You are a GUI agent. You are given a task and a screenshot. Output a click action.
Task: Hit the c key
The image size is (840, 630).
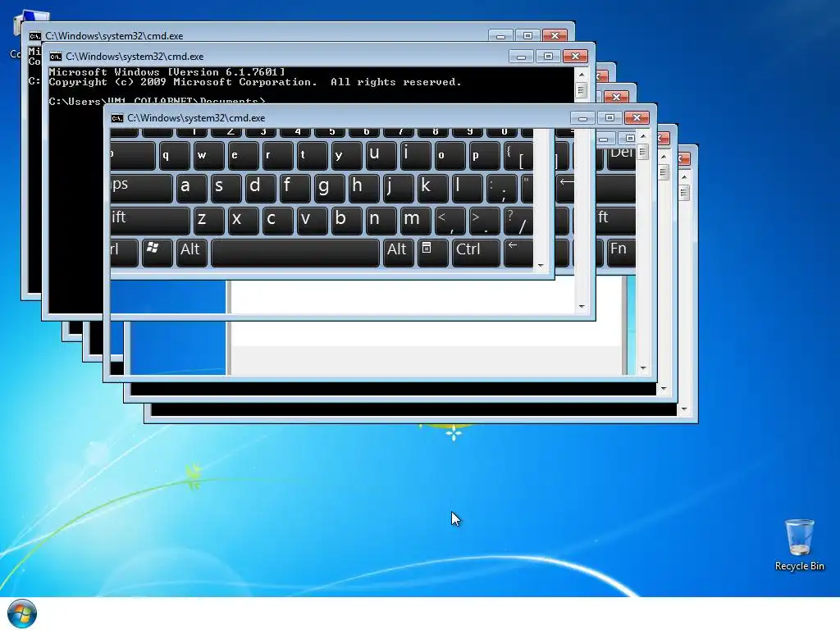tap(277, 221)
